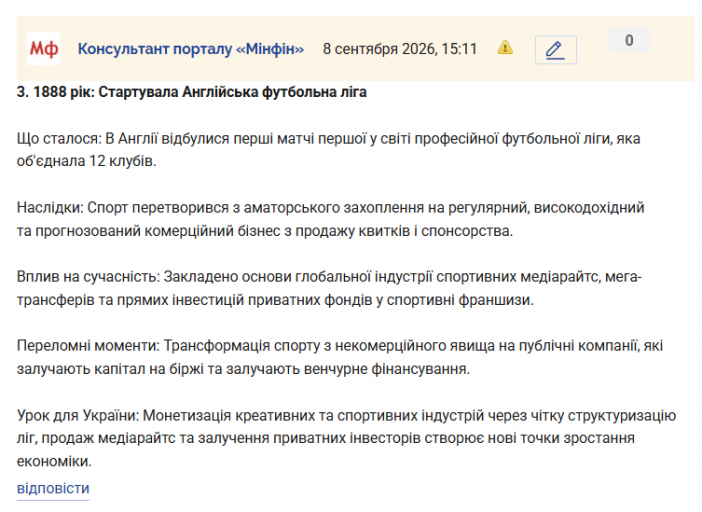The image size is (702, 512).
Task: Click heading 3. 1888 рік: Стартувала Англійська футбольна ліга
Action: tap(192, 92)
